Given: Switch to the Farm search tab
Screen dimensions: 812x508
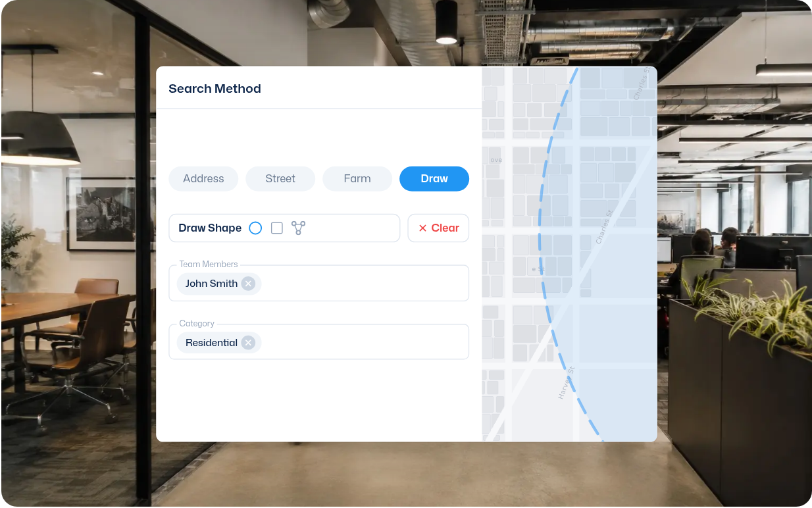Looking at the screenshot, I should click(x=357, y=179).
